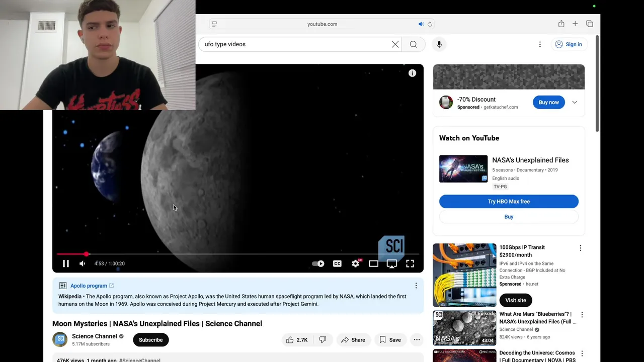Click 'What Are Mars "Blueberries"?' title
Screen dimensions: 644x362
[538, 318]
